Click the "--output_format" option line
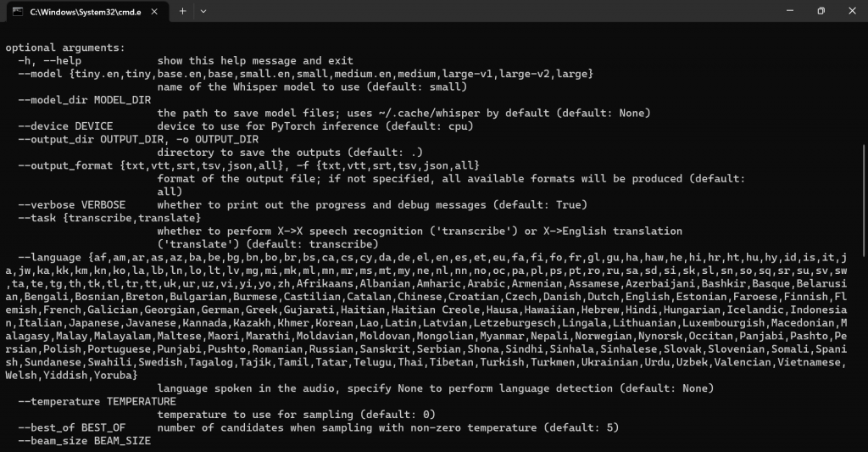Screen dimensions: 868x452 pyautogui.click(x=248, y=165)
